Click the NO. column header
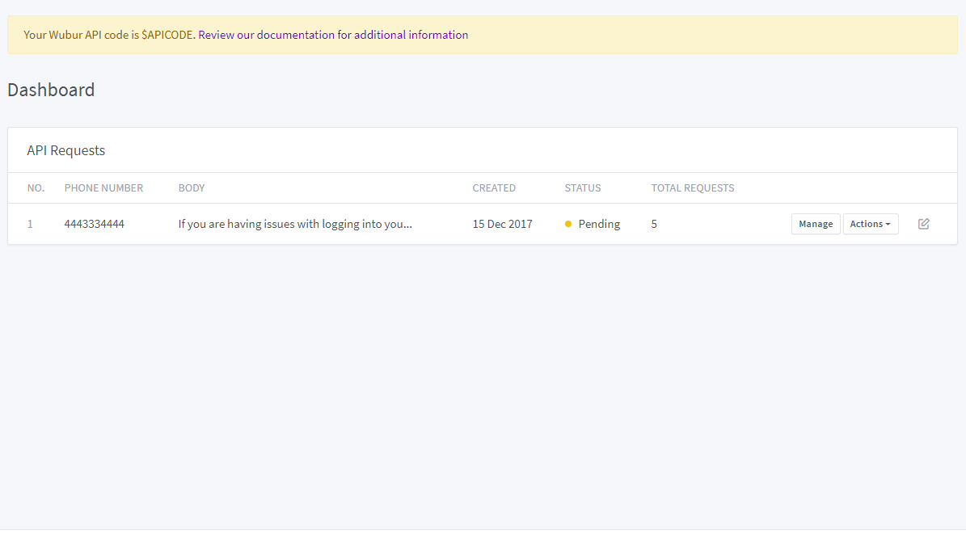The width and height of the screenshot is (966, 560). (36, 188)
